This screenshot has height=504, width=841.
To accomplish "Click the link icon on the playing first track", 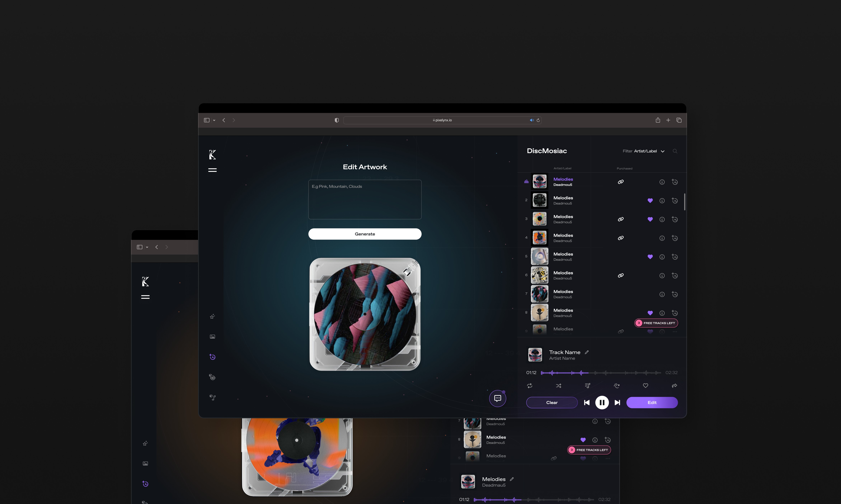I will [621, 182].
